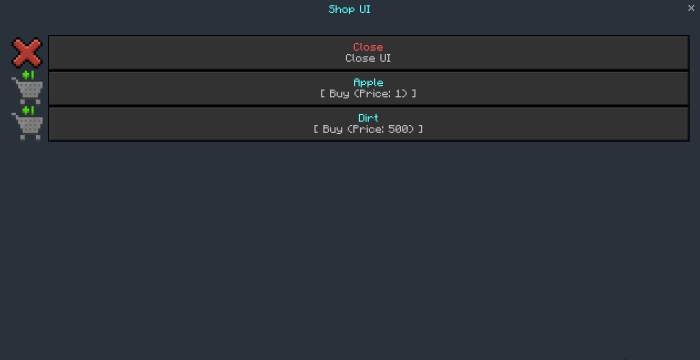Viewport: 700px width, 360px height.
Task: Click the "Shop UI" title text
Action: 350,9
